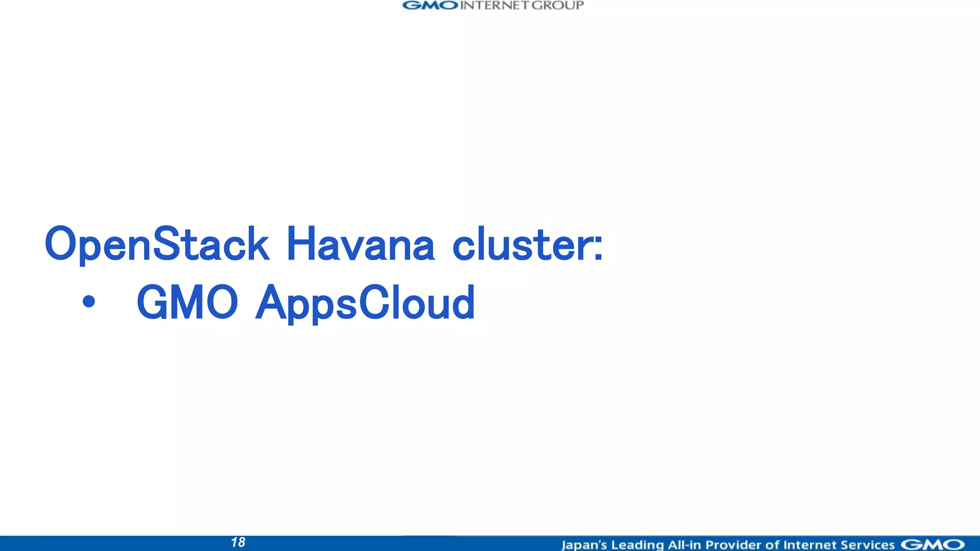Click the GMO logo in footer bar
This screenshot has width=980, height=551.
[933, 544]
